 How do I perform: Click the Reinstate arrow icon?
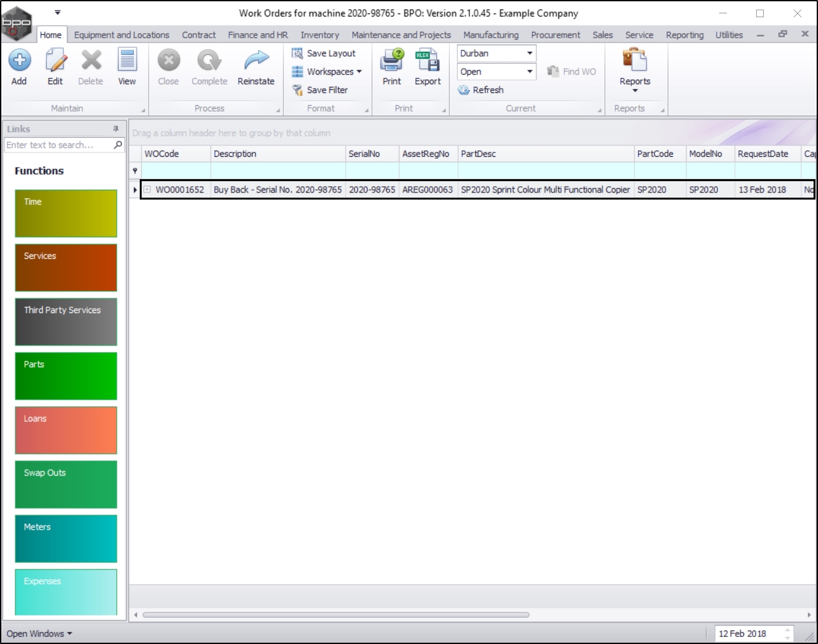pyautogui.click(x=256, y=61)
